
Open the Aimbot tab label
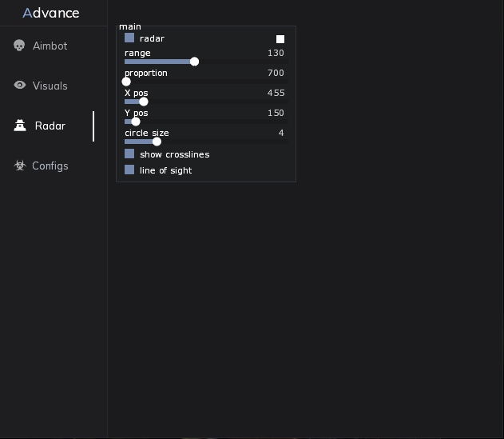50,46
